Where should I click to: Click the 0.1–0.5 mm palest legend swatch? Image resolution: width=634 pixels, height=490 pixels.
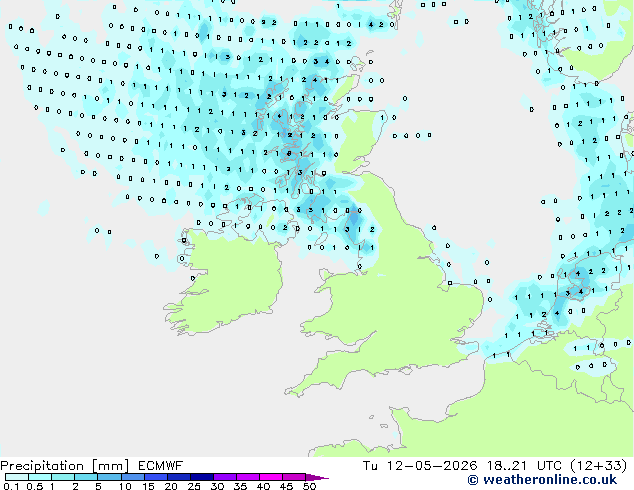pos(17,477)
